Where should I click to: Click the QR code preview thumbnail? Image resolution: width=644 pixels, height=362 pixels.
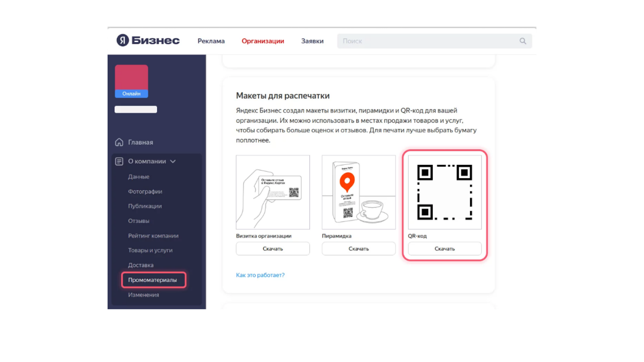click(445, 192)
